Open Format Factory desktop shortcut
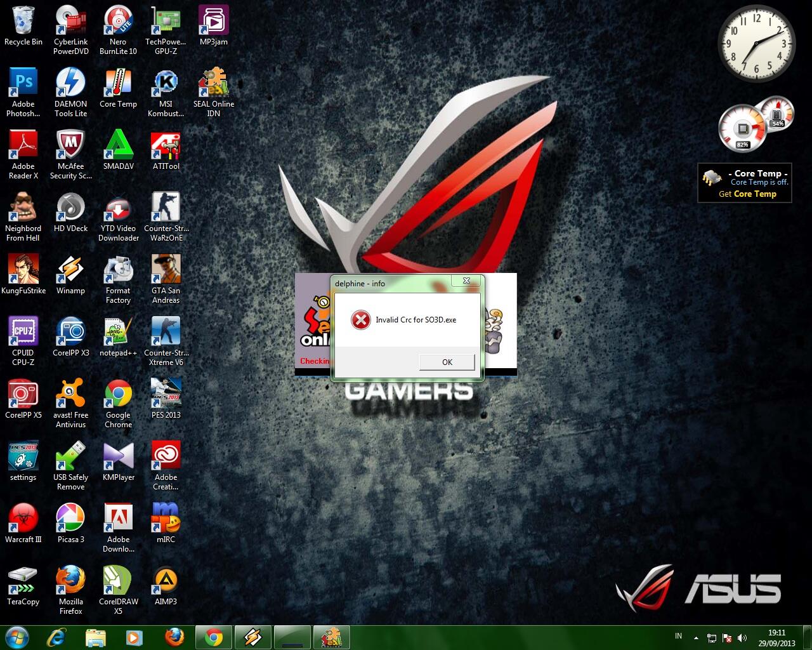 click(x=118, y=279)
